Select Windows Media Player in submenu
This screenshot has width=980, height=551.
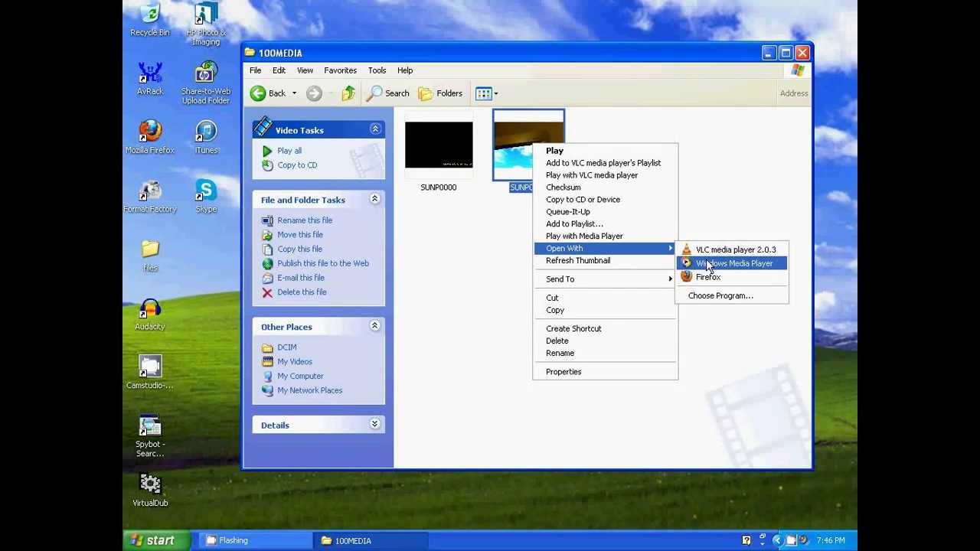tap(731, 263)
